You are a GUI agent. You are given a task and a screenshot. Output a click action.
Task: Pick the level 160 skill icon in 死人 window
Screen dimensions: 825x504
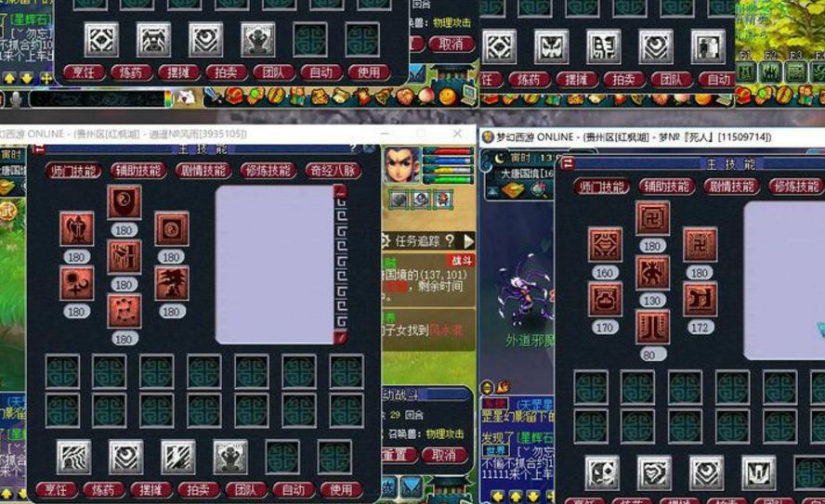(605, 244)
